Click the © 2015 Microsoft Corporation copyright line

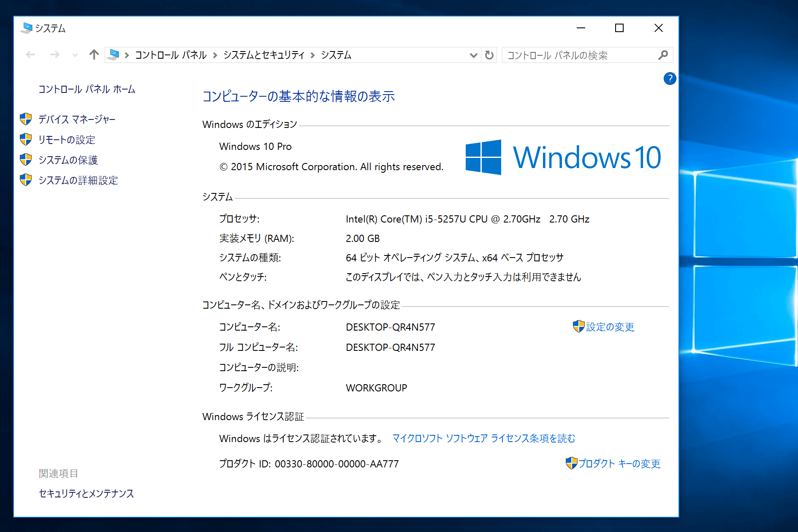(331, 167)
